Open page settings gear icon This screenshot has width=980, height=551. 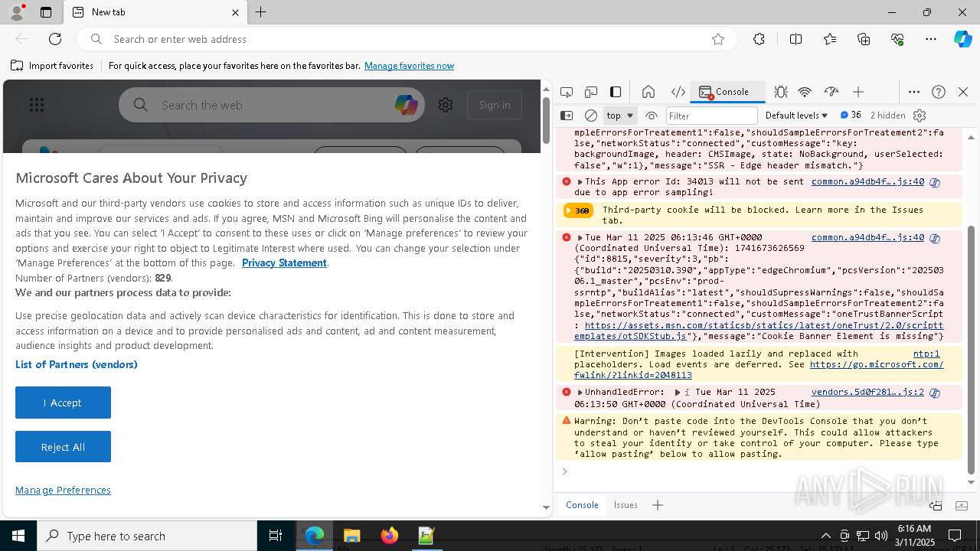point(446,105)
